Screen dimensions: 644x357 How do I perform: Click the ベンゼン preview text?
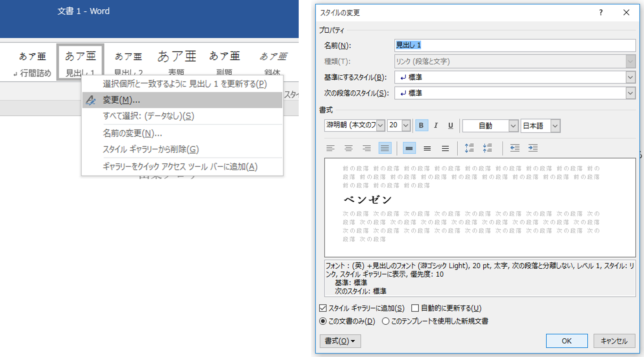(x=368, y=200)
